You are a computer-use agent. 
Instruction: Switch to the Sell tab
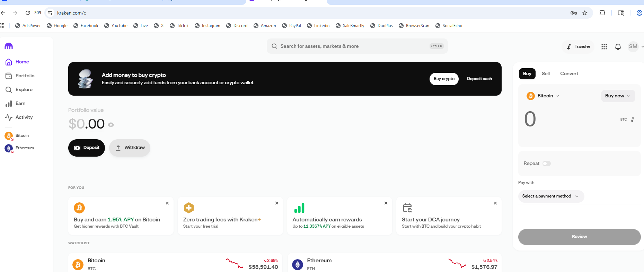tap(546, 73)
